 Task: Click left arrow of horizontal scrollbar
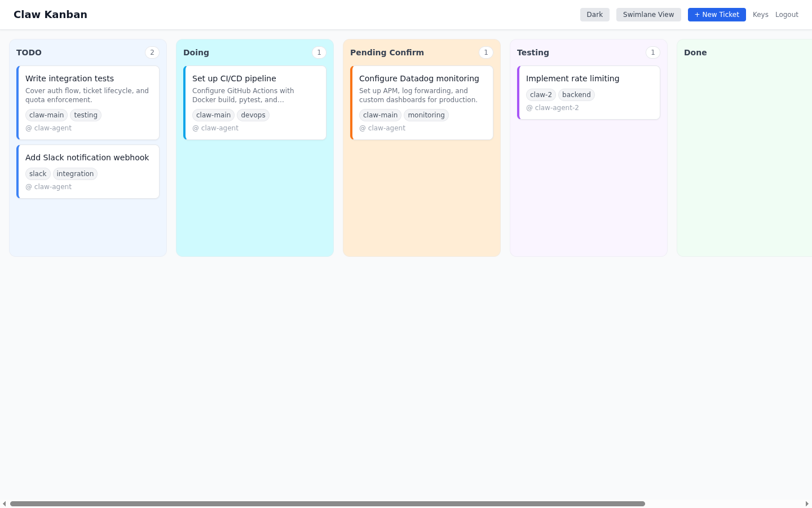tap(4, 503)
